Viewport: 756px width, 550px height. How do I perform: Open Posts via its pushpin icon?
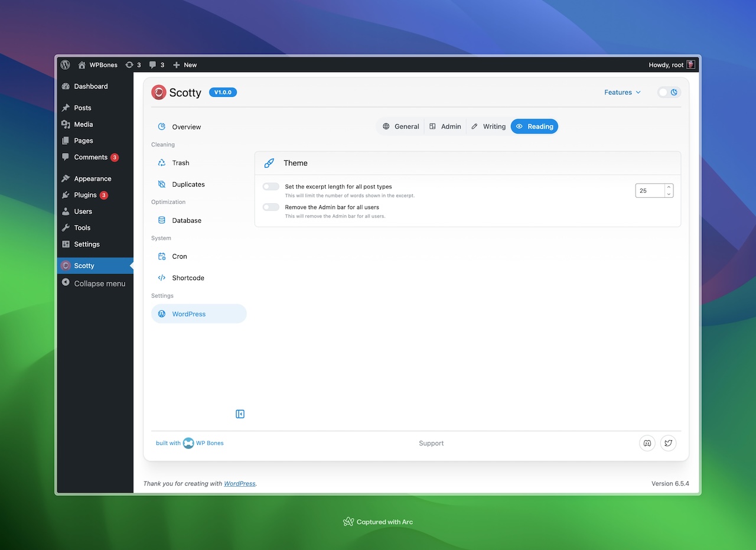point(66,108)
